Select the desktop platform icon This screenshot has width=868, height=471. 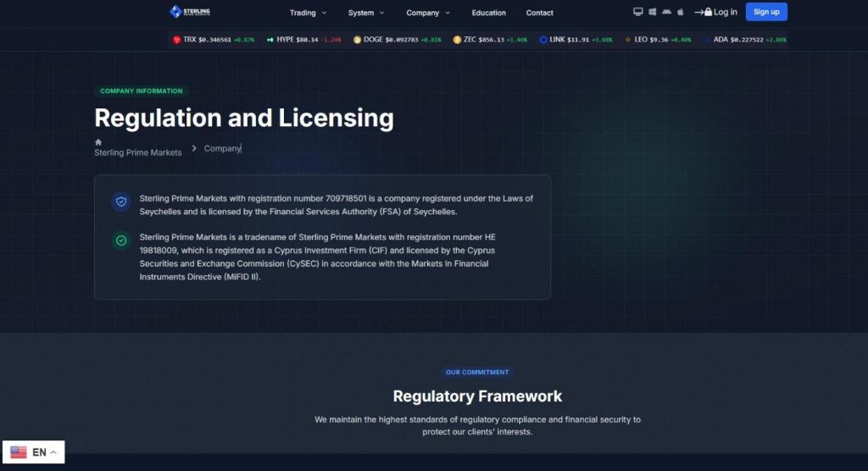[x=637, y=12]
